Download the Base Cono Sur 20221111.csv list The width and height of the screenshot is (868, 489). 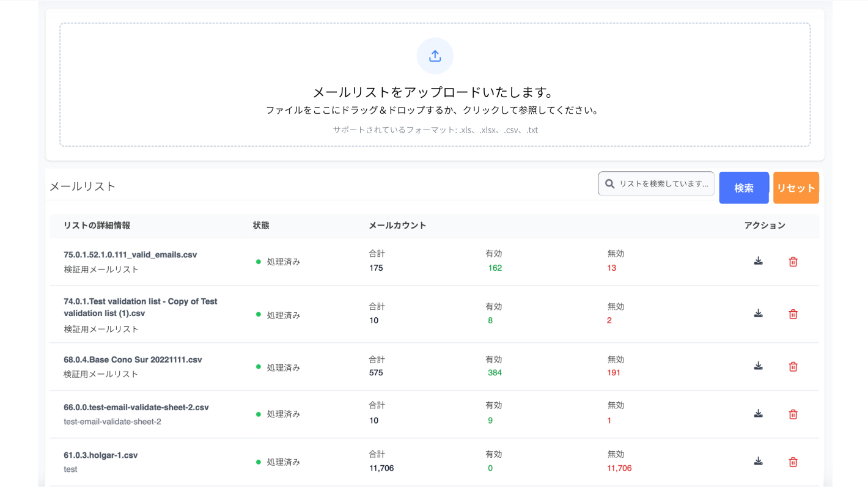(758, 367)
